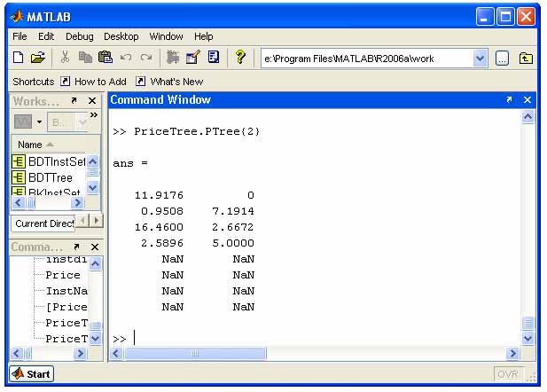
Task: Close the Command History panel
Action: pyautogui.click(x=95, y=247)
